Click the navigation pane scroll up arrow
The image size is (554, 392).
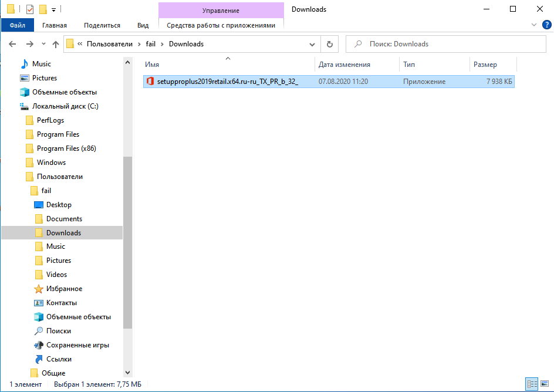[127, 63]
